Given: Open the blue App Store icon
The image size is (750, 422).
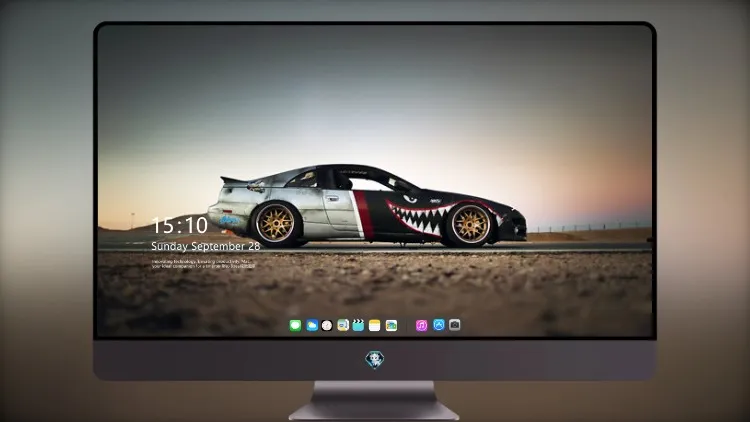Looking at the screenshot, I should tap(439, 325).
